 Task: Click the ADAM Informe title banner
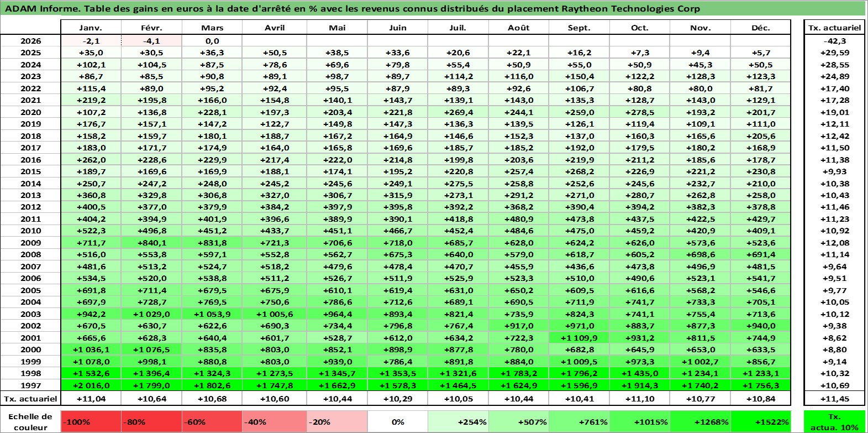[x=434, y=8]
